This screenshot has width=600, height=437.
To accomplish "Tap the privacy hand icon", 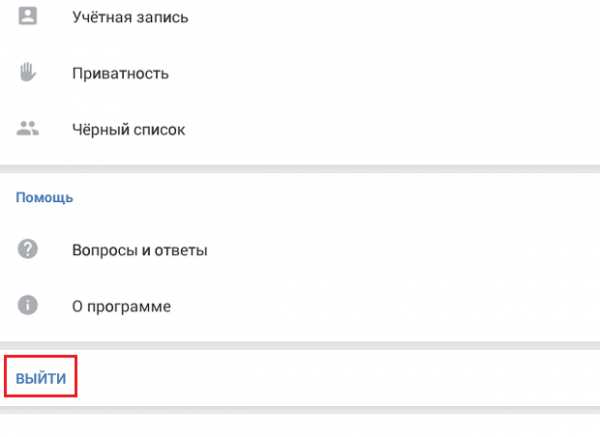I will tap(28, 72).
